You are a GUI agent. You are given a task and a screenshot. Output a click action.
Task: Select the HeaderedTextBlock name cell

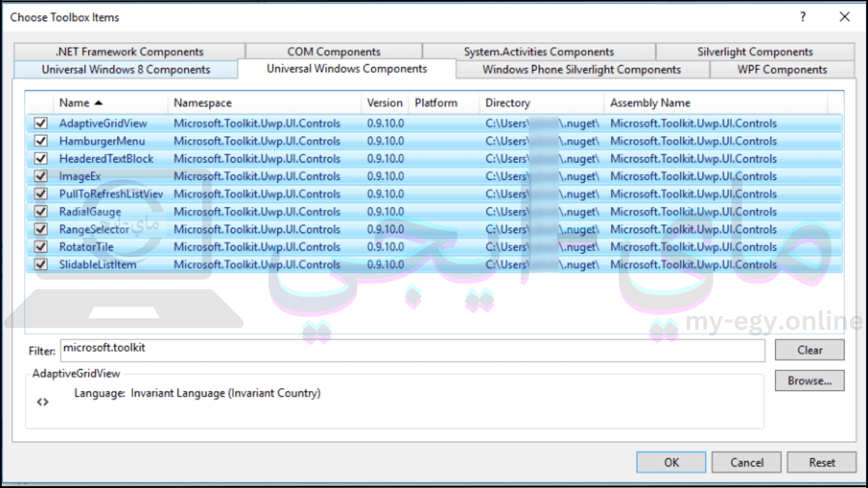106,159
